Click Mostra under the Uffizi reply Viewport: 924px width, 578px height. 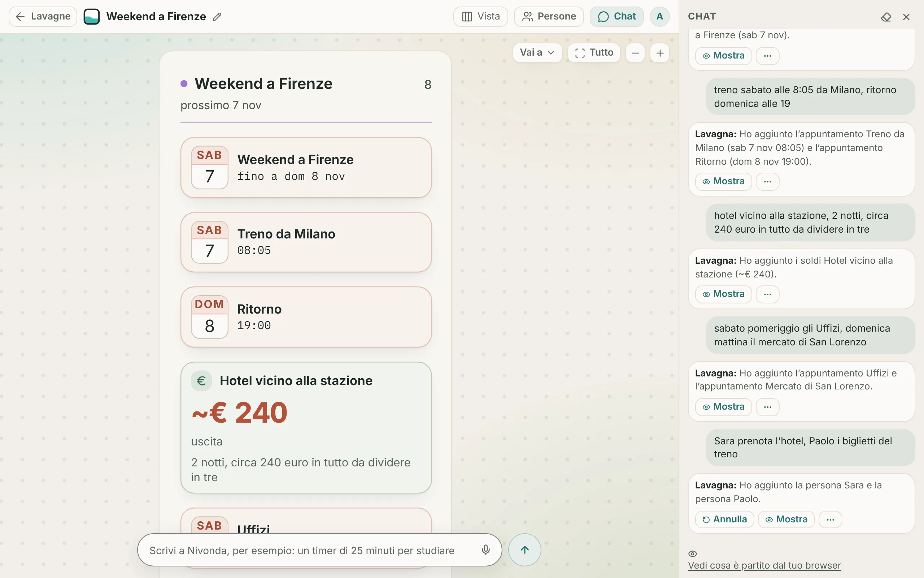click(x=723, y=407)
